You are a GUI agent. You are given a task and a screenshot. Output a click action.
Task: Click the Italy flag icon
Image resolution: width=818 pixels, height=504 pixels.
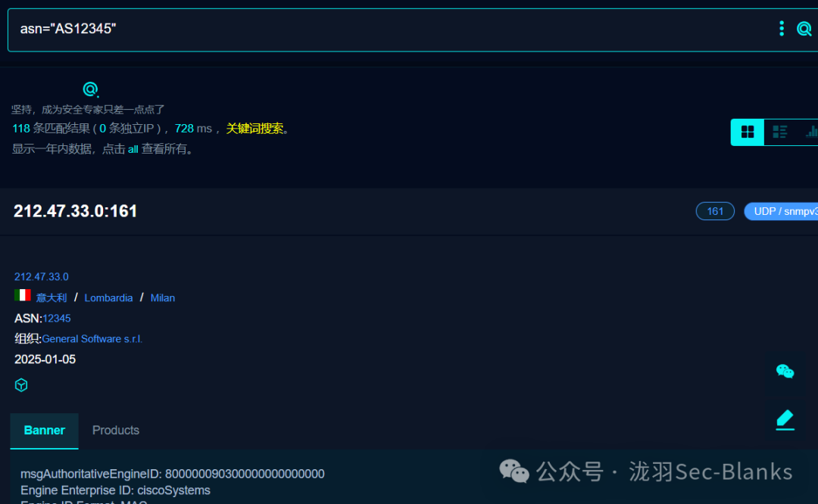[23, 296]
